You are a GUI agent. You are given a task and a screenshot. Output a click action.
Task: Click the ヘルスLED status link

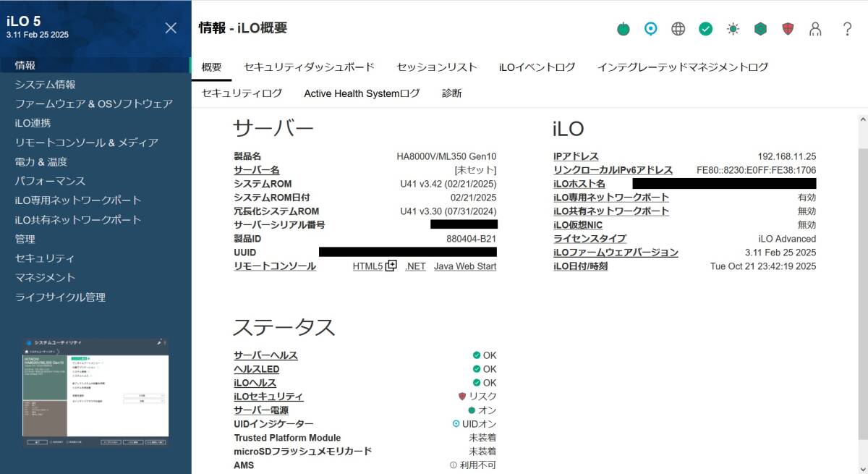[256, 369]
